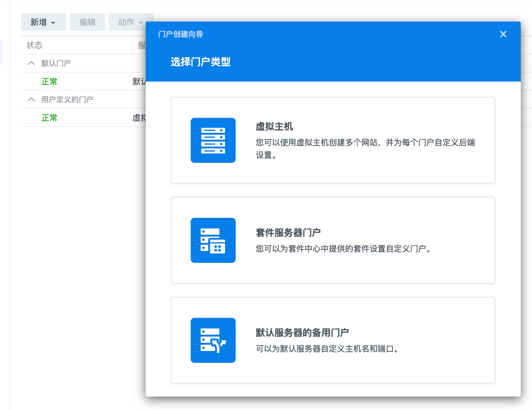This screenshot has height=410, width=532.
Task: Click the Virtual Host (虚拟主机) server icon
Action: (x=213, y=140)
